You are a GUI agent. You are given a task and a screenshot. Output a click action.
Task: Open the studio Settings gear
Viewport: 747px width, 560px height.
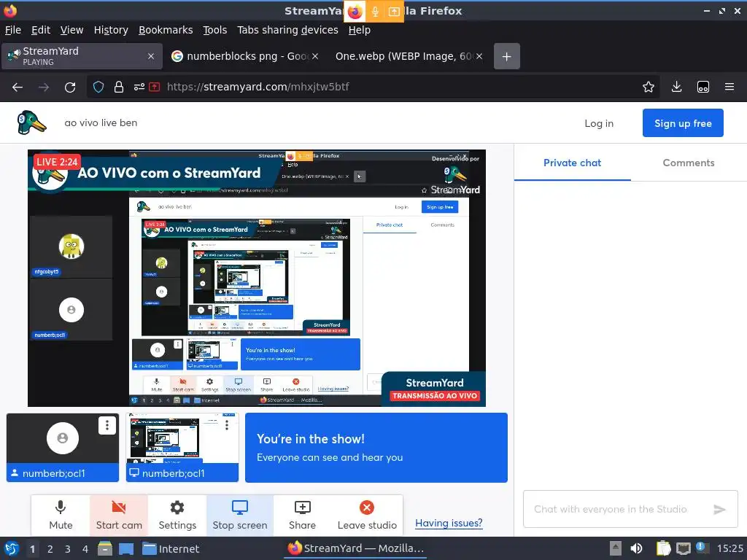coord(177,516)
